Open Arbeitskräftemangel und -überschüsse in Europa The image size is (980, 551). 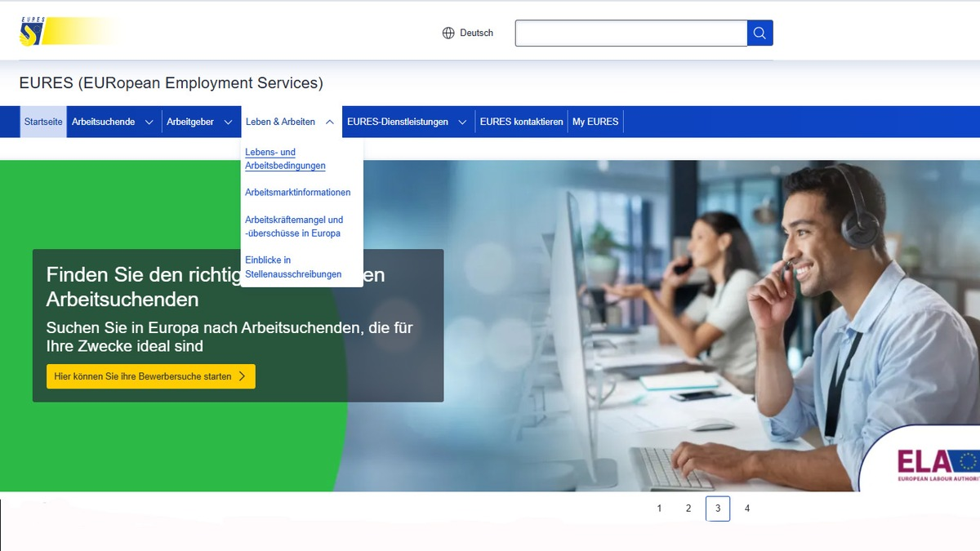[x=294, y=226]
